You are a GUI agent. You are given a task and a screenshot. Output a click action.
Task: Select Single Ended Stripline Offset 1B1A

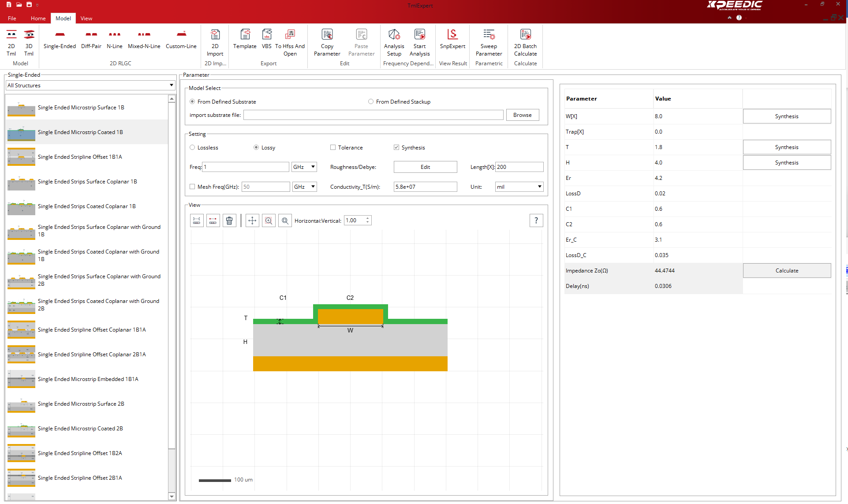coord(87,157)
